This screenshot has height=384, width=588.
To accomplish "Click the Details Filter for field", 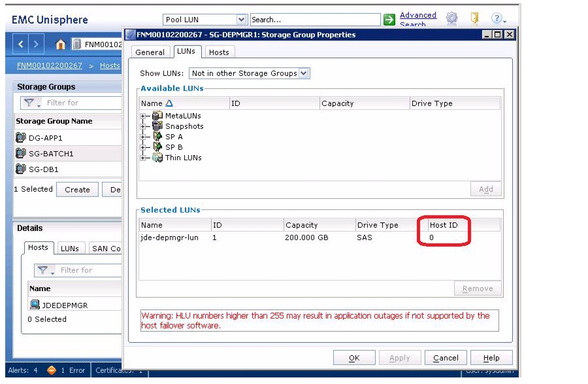I will coord(78,270).
